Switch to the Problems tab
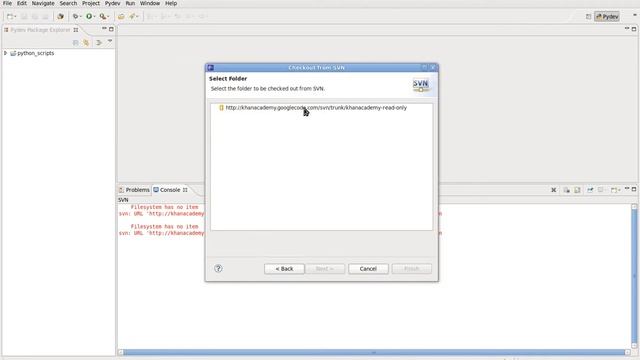This screenshot has width=640, height=360. (x=134, y=190)
